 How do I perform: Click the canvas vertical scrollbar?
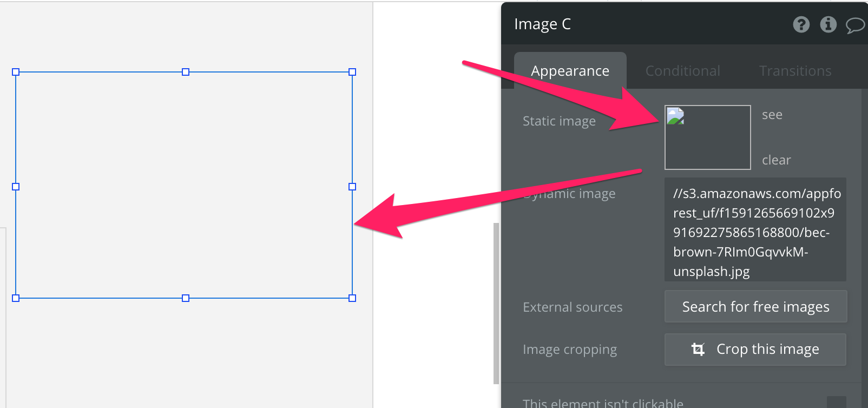[496, 303]
